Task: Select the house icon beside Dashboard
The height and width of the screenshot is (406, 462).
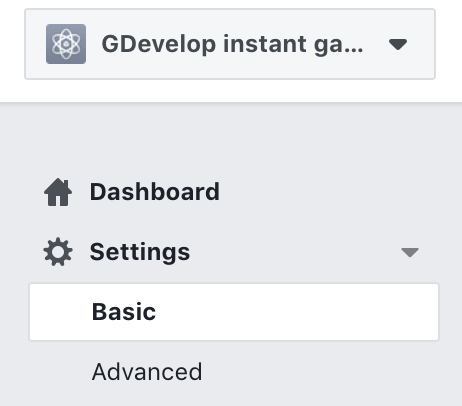Action: [58, 192]
